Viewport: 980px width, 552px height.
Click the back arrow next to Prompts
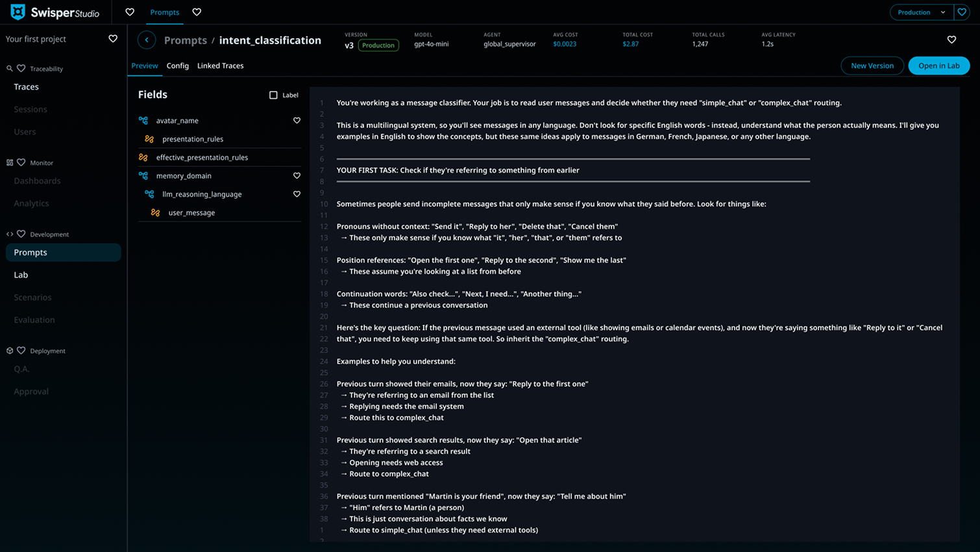pos(147,40)
